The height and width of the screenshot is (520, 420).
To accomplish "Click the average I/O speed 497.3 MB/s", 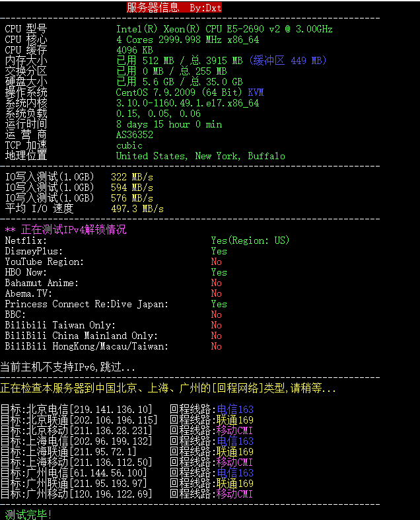I will pos(137,209).
